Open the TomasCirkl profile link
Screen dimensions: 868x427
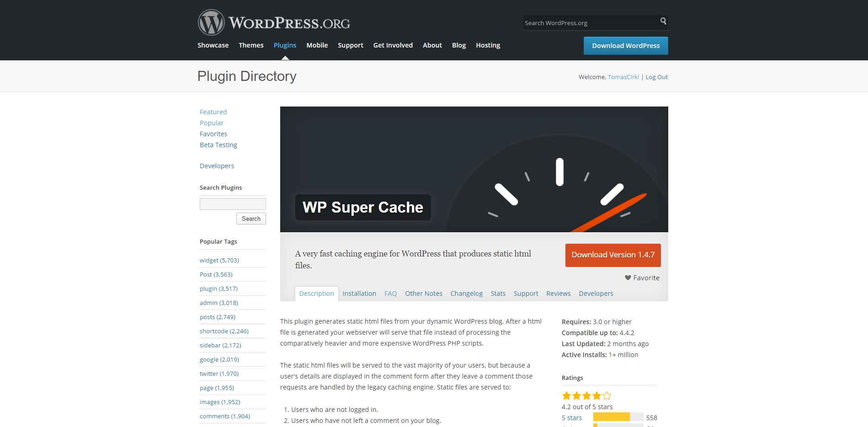[623, 77]
